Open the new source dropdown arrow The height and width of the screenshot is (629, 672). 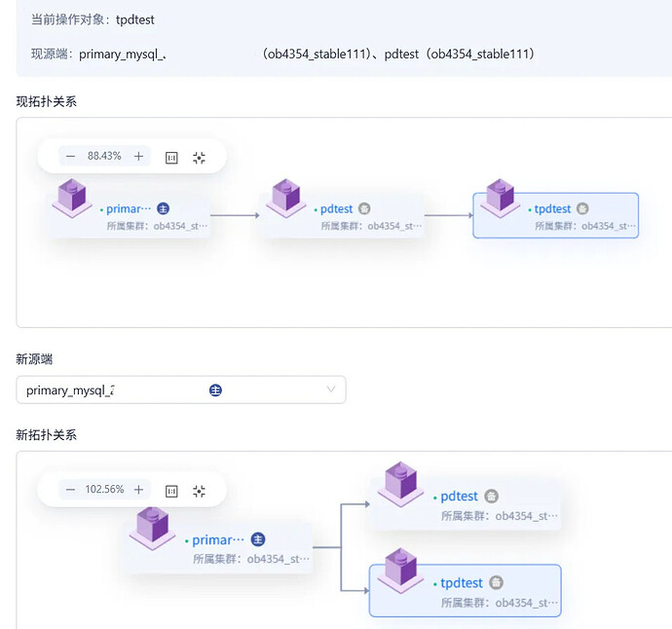pos(331,390)
